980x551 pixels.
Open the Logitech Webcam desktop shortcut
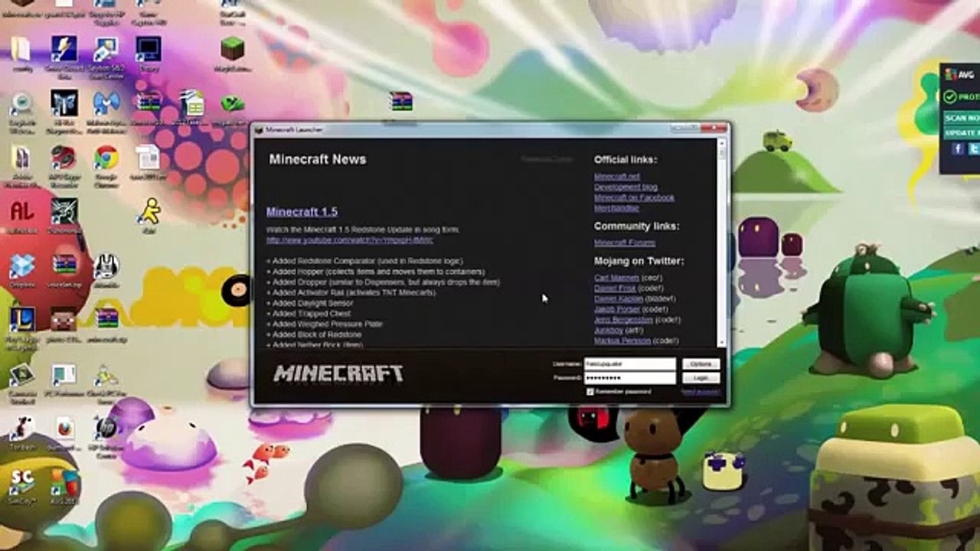point(21,103)
